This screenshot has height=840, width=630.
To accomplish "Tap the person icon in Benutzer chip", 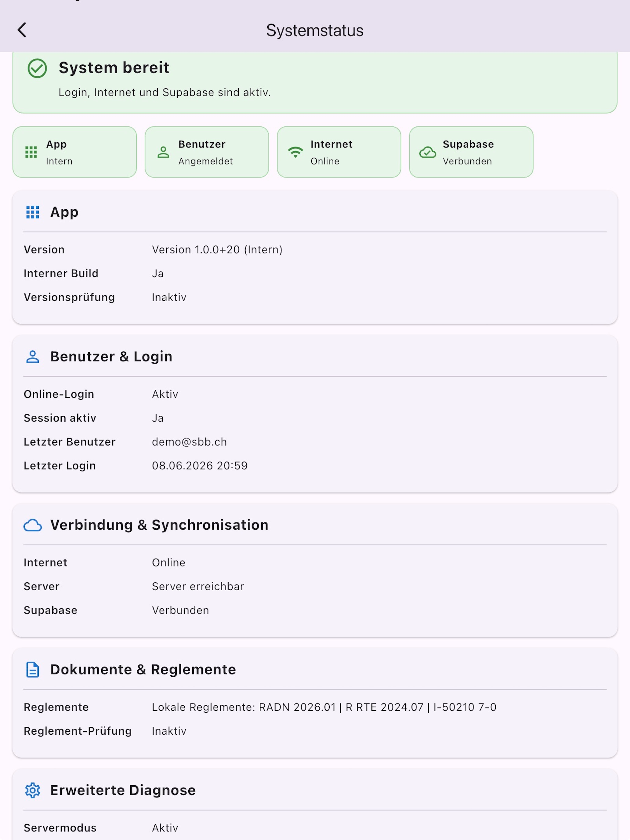I will (163, 152).
